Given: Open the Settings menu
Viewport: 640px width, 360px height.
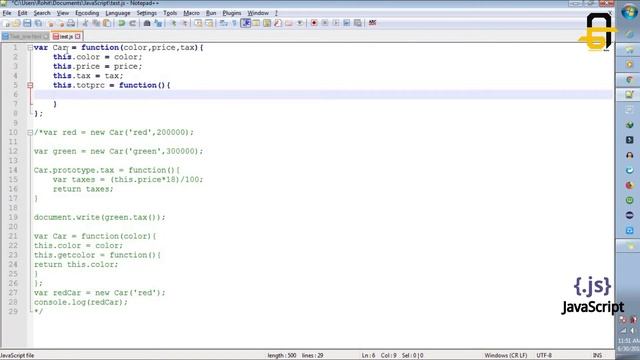Looking at the screenshot, I should click(147, 13).
